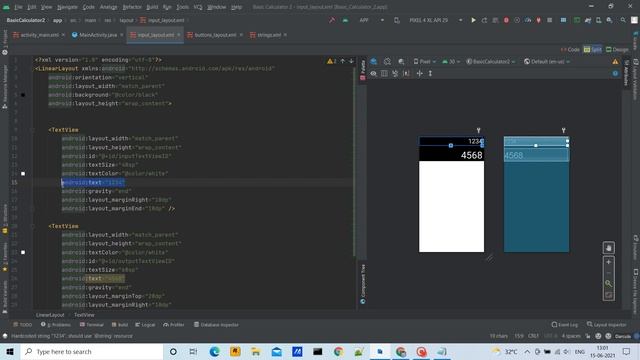Go to the next highlighted error arrow
Image resolution: width=640 pixels, height=360 pixels.
351,61
